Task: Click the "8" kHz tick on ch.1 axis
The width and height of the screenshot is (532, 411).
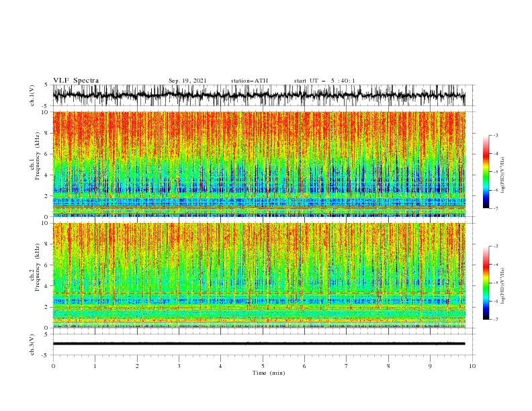Action: 47,133
